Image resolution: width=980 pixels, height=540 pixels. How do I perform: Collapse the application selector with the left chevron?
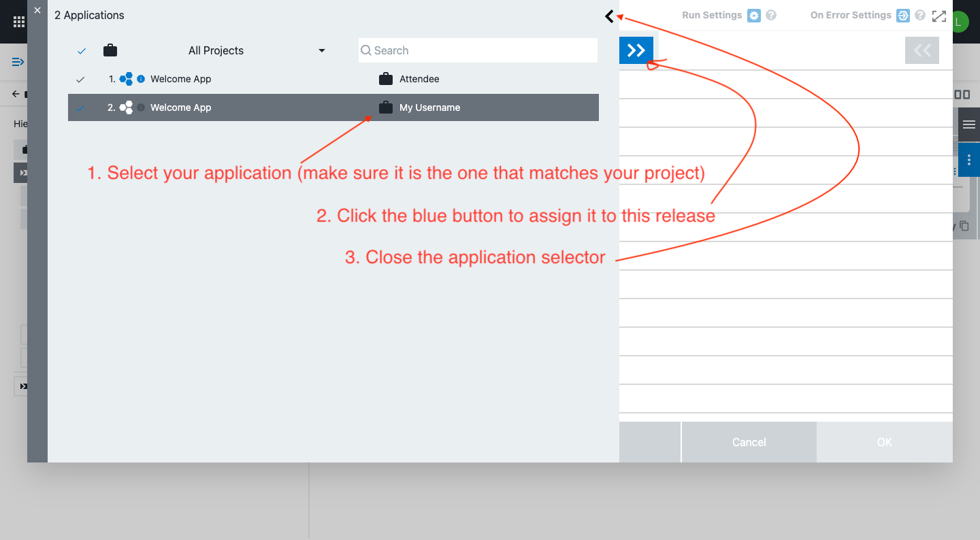coord(609,15)
